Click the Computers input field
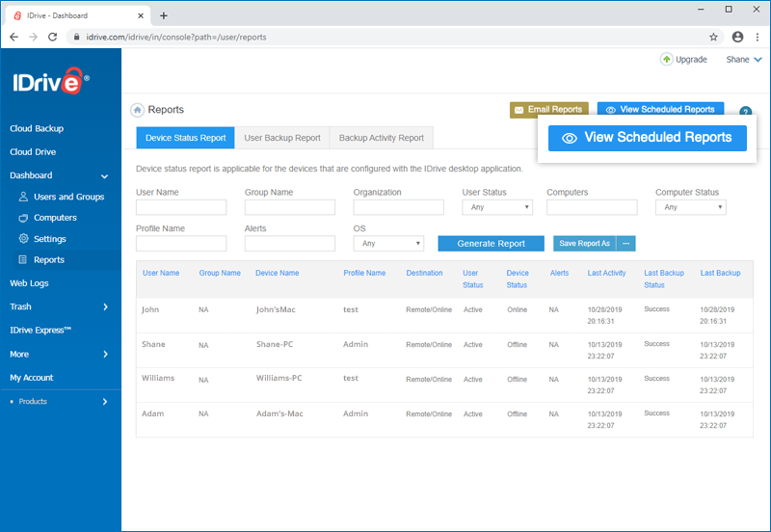 click(x=592, y=207)
